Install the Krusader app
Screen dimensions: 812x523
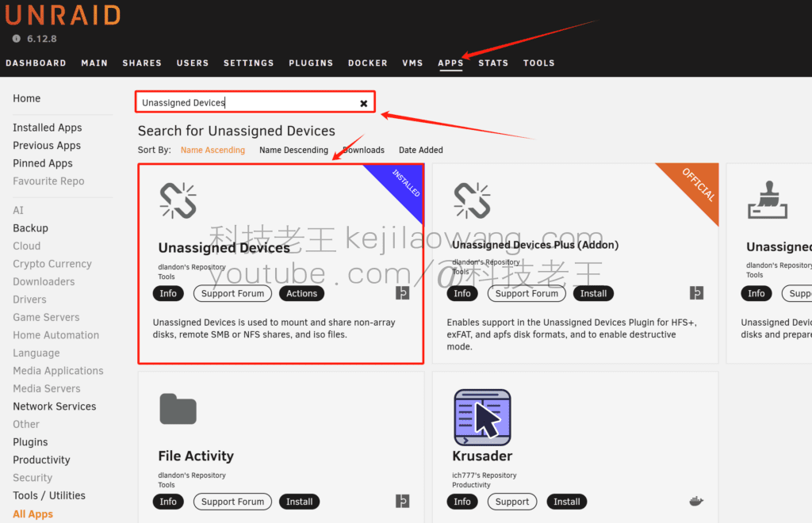[566, 502]
